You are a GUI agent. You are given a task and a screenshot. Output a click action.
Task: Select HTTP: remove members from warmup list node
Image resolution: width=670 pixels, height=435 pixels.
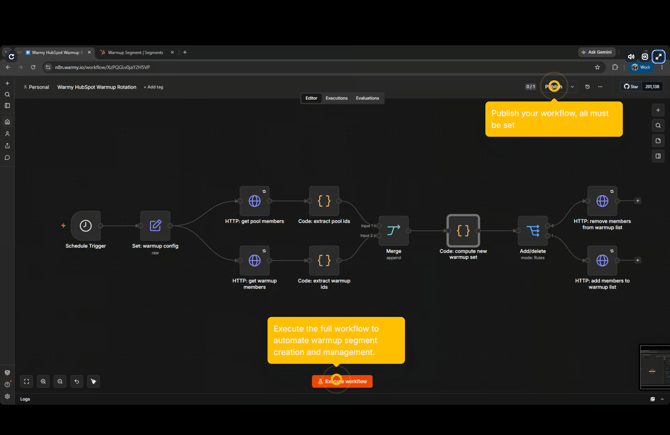coord(602,201)
